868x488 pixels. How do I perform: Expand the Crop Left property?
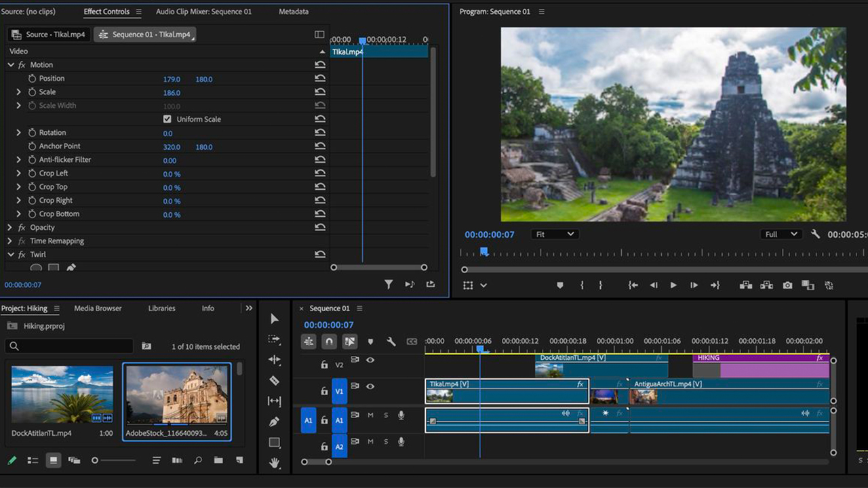18,174
